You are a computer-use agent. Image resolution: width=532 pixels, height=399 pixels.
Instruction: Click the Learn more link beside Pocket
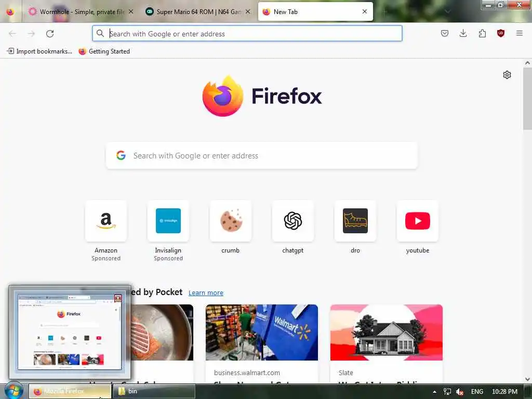206,293
